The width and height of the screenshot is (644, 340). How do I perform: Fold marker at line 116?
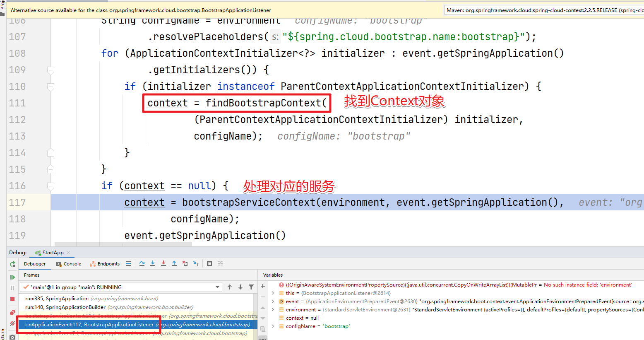coord(50,186)
